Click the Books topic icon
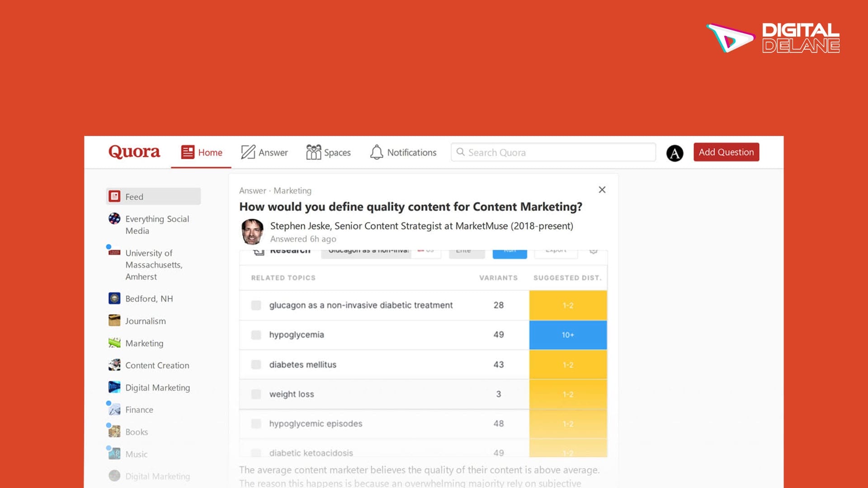 (114, 432)
